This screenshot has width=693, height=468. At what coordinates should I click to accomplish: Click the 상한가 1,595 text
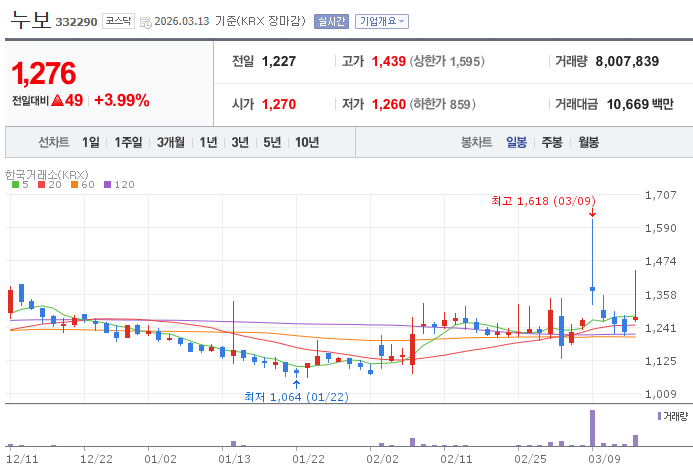click(447, 61)
